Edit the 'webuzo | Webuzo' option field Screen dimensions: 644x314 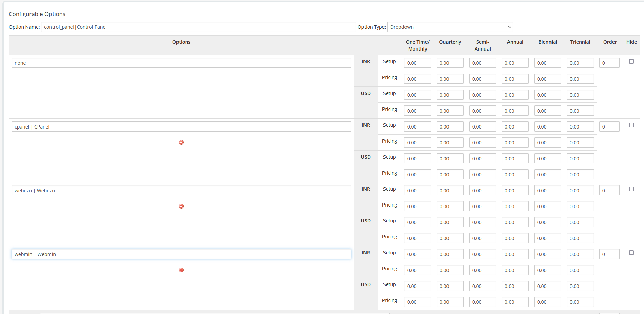tap(181, 190)
